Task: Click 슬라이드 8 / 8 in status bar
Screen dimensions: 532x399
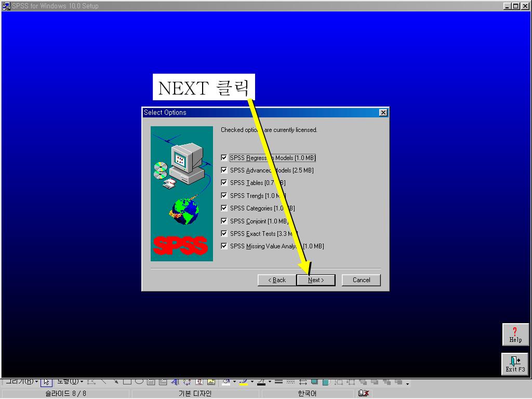Action: [65, 394]
